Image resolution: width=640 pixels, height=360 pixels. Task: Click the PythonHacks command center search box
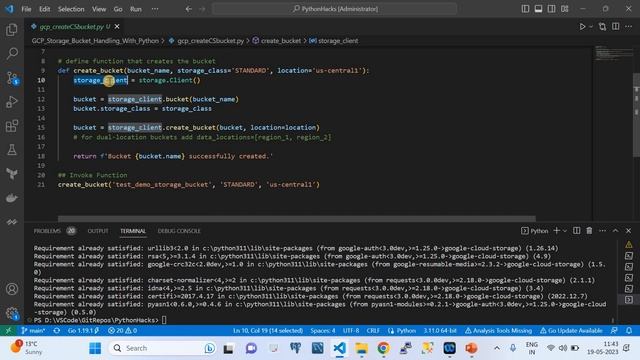pyautogui.click(x=334, y=9)
